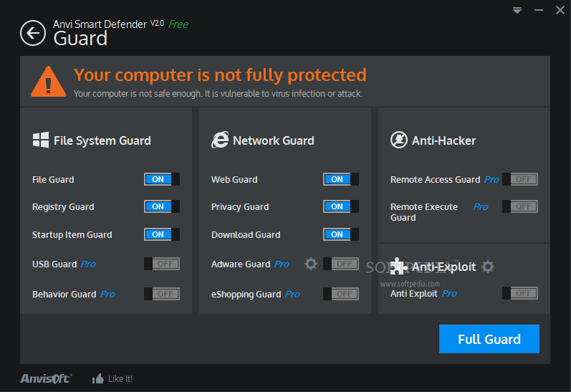Minimize the Anvi Smart Defender window
The image size is (571, 392).
coord(539,10)
